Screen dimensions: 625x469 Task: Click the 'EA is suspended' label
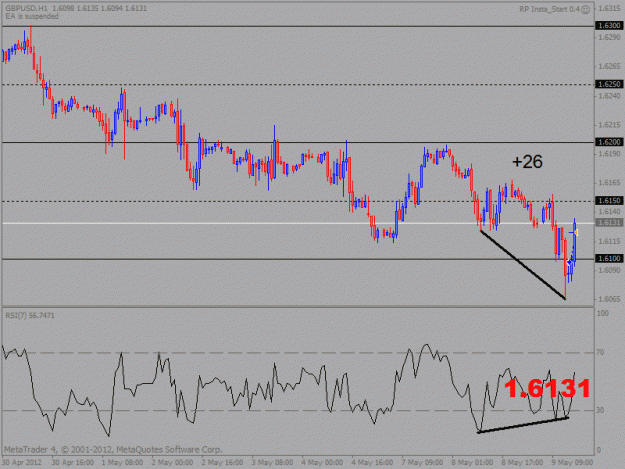(32, 16)
